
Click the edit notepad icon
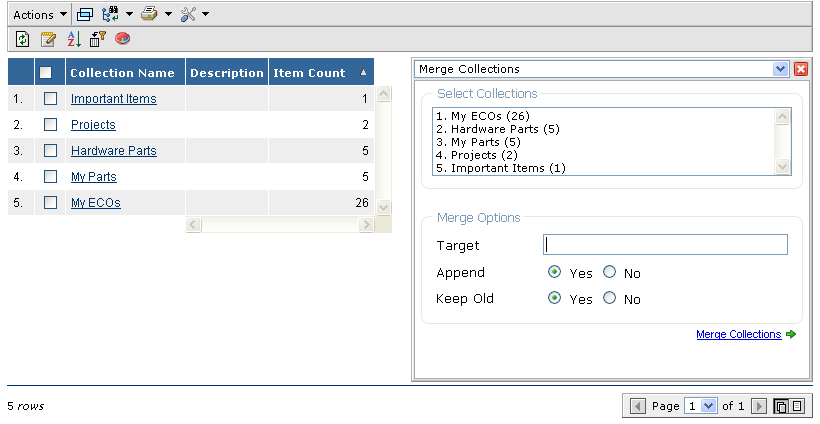[x=48, y=40]
